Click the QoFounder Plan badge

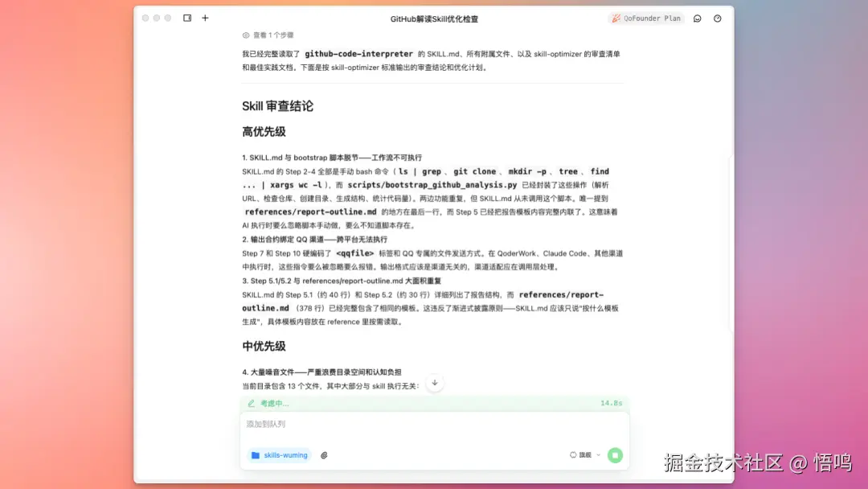point(645,18)
